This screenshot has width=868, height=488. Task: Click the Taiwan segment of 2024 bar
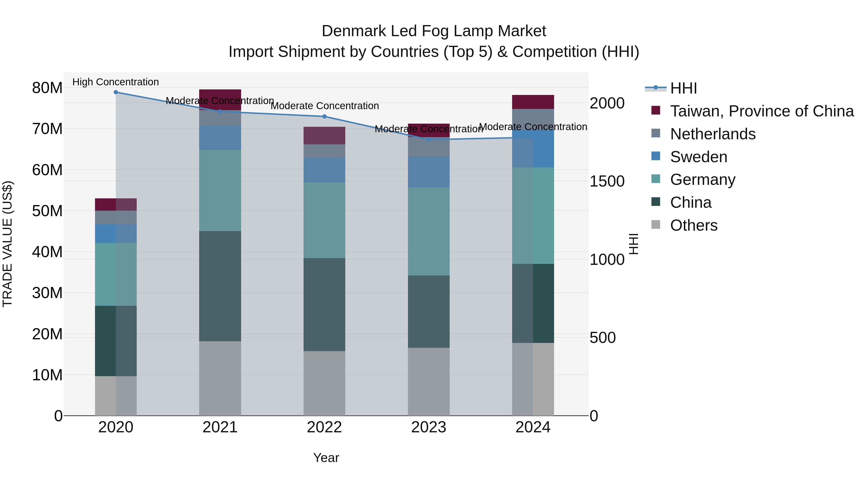[x=533, y=102]
